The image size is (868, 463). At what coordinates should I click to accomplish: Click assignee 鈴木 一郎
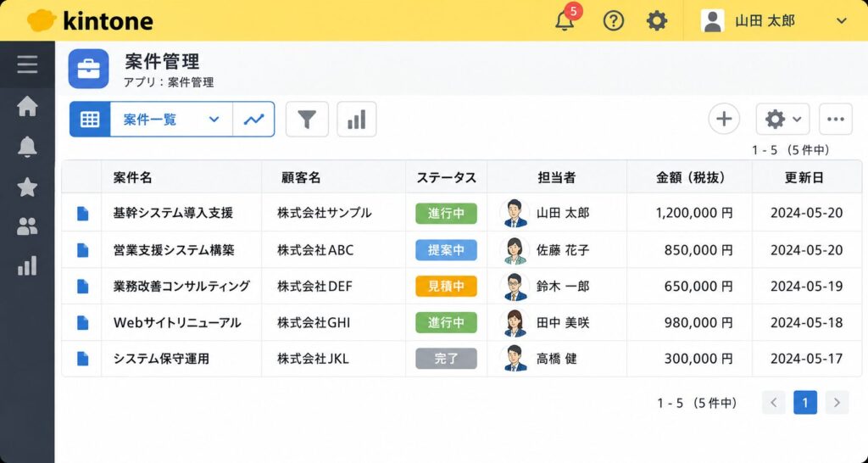click(x=563, y=287)
